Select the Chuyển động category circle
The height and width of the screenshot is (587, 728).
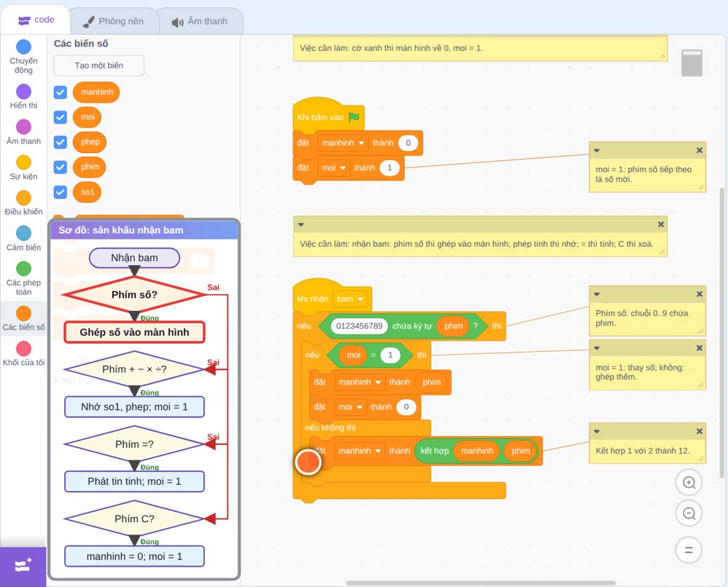[24, 47]
